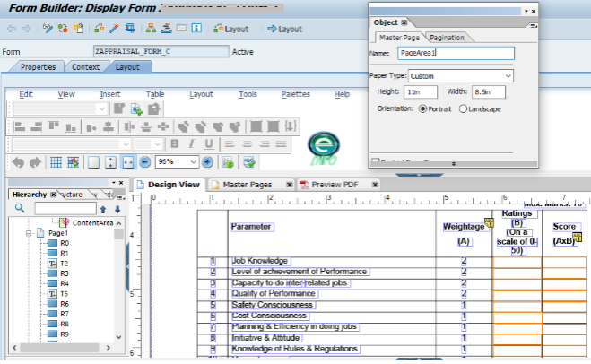Click the Hierarchy search magnifier icon

(20, 208)
